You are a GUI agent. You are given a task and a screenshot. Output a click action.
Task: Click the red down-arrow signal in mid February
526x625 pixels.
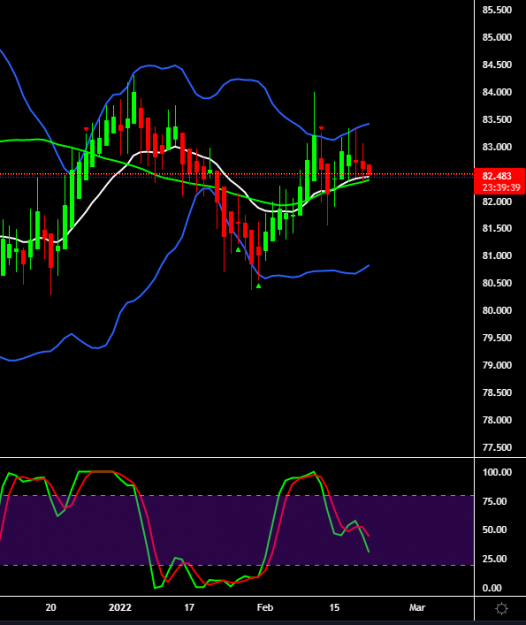321,128
